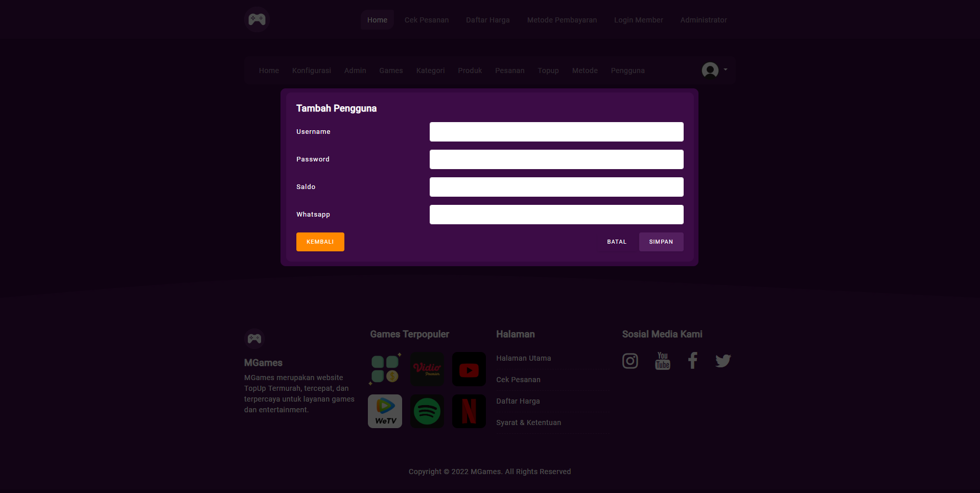The width and height of the screenshot is (980, 493).
Task: Open the Vidio Premier game thumbnail
Action: coord(427,369)
